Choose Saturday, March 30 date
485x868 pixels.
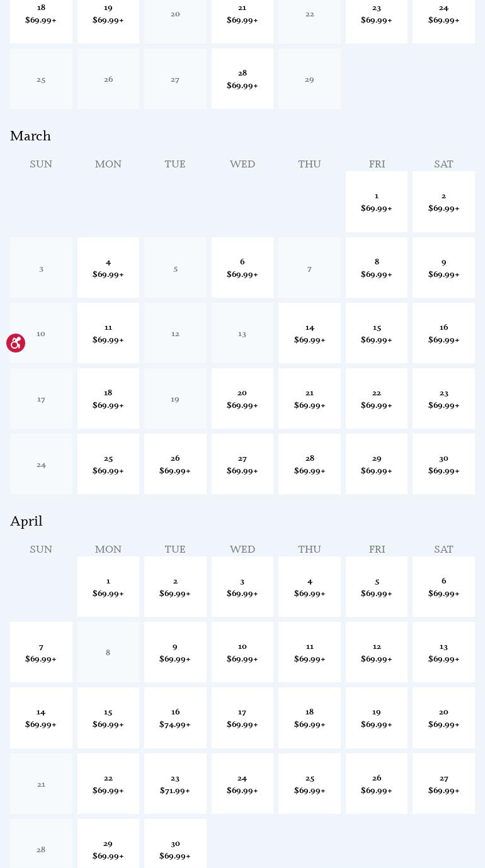(443, 465)
